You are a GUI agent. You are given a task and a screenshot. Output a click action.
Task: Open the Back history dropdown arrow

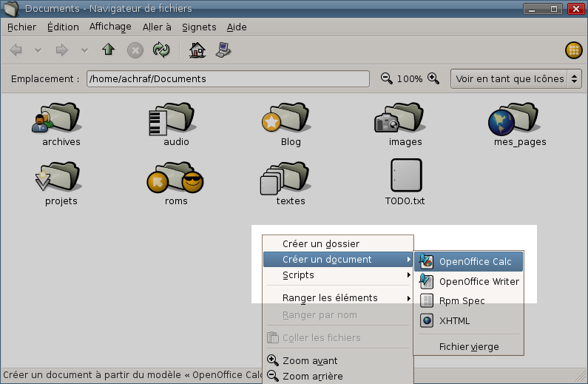pyautogui.click(x=38, y=50)
